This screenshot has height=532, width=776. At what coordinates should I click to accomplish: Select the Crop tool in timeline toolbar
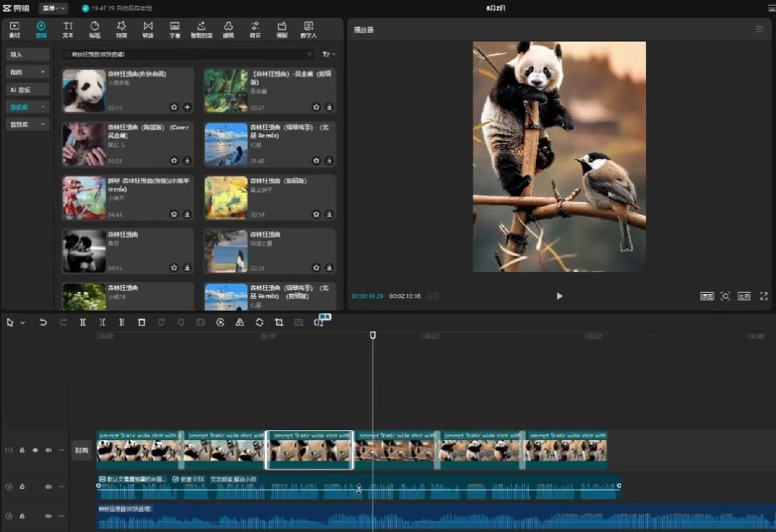pos(279,322)
